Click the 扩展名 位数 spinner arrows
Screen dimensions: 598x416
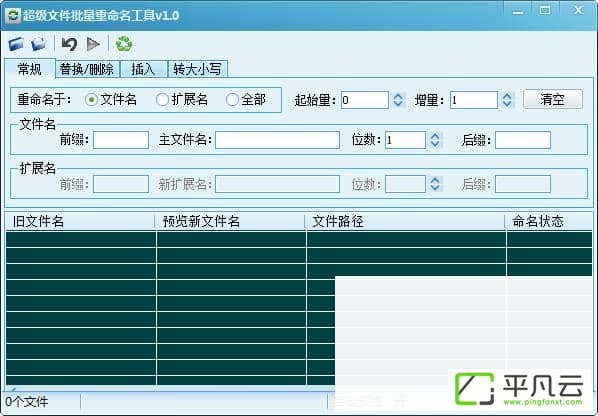tap(435, 184)
